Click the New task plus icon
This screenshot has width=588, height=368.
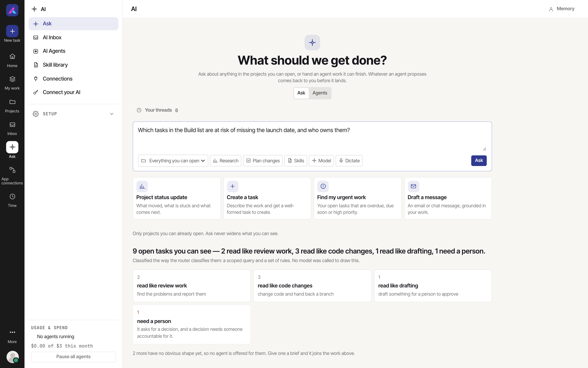(12, 31)
